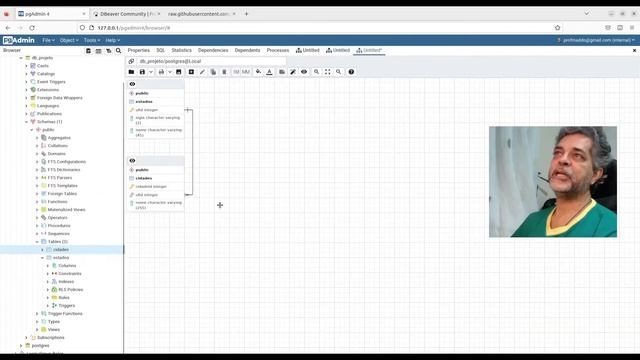The width and height of the screenshot is (640, 360).
Task: Open the load project folder icon
Action: click(131, 72)
